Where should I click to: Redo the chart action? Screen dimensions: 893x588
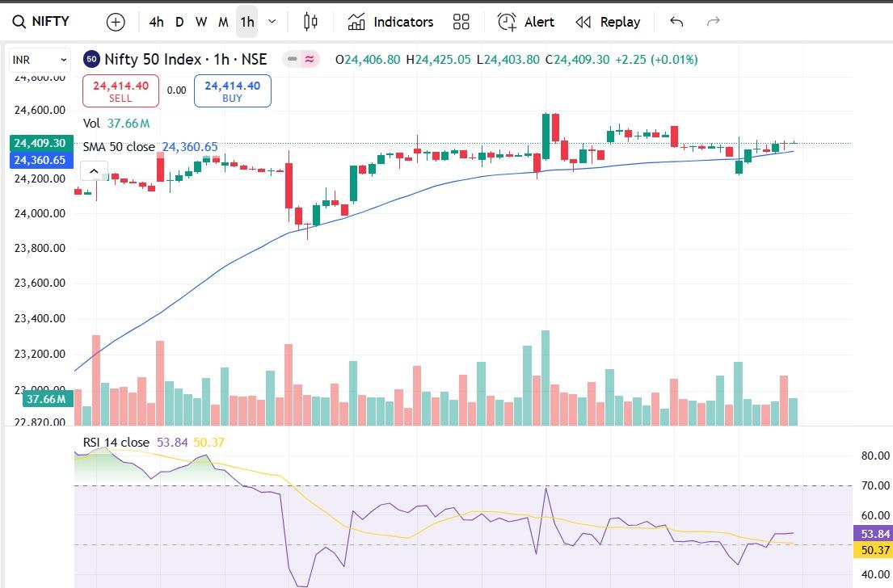point(713,22)
